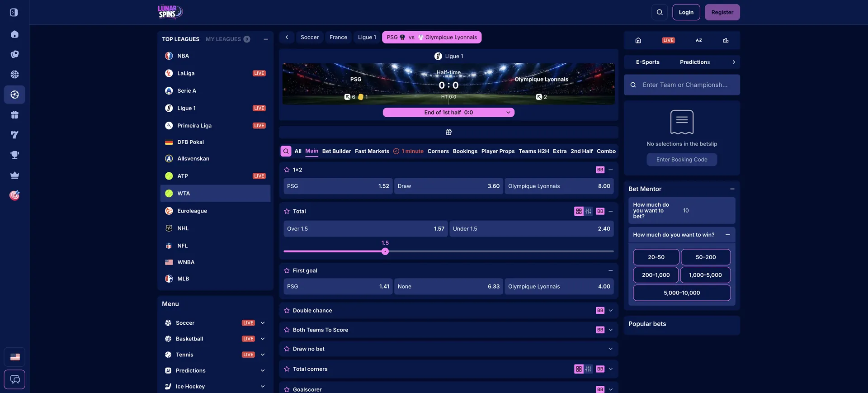This screenshot has width=868, height=393.
Task: Expand the Soccer menu section
Action: pos(263,323)
